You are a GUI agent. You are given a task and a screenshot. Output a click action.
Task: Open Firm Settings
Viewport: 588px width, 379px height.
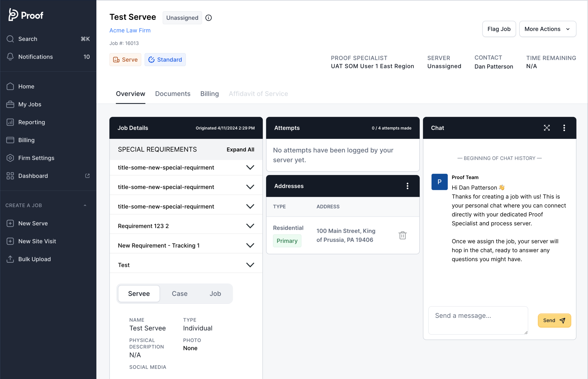click(x=36, y=158)
